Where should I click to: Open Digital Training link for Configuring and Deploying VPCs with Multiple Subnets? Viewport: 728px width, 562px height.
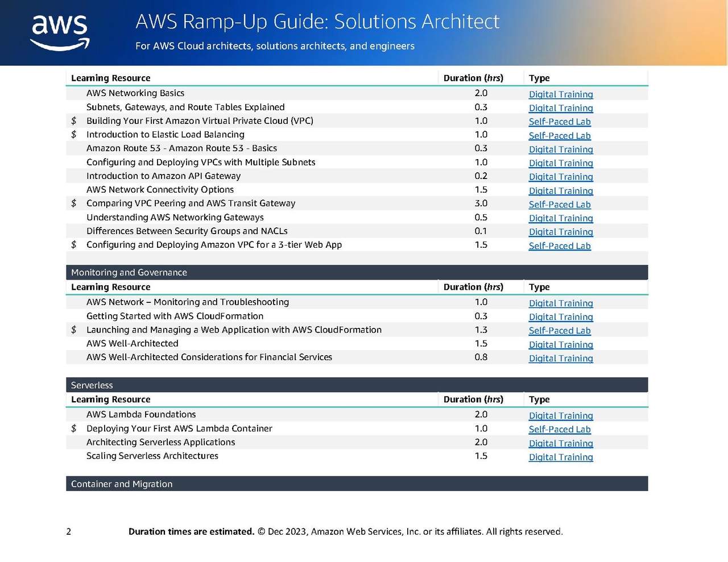pos(561,163)
